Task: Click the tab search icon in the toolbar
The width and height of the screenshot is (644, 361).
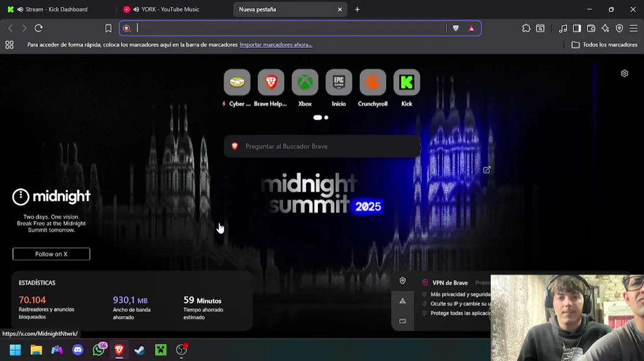Action: pyautogui.click(x=540, y=28)
